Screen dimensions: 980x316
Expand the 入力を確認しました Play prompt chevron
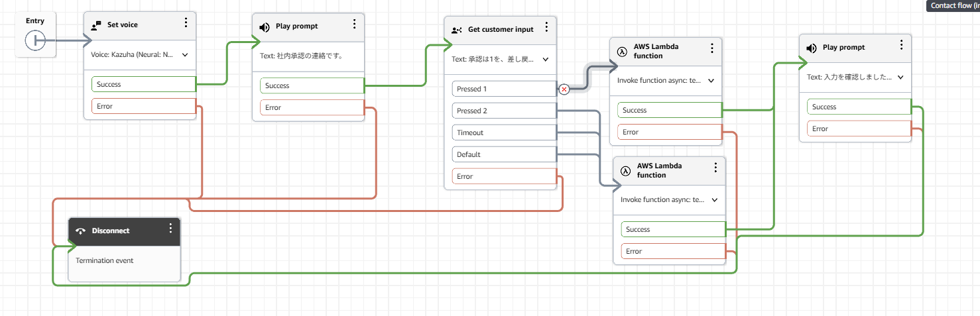(900, 77)
